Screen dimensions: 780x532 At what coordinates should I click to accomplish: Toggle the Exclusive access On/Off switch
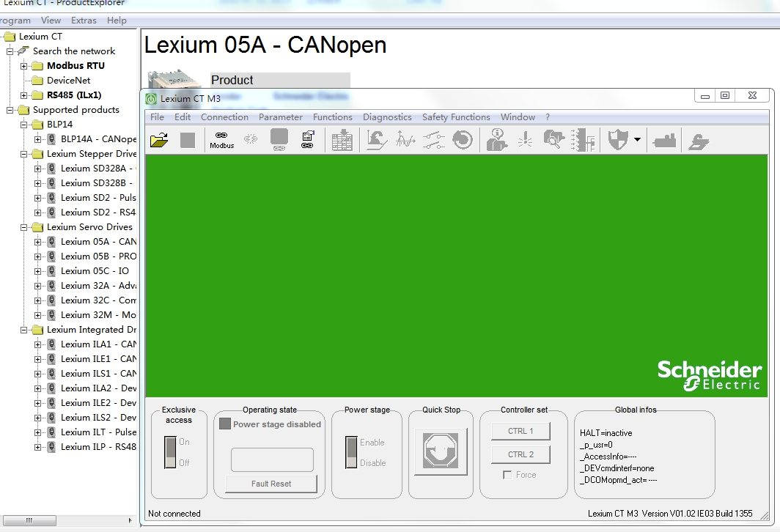point(171,452)
